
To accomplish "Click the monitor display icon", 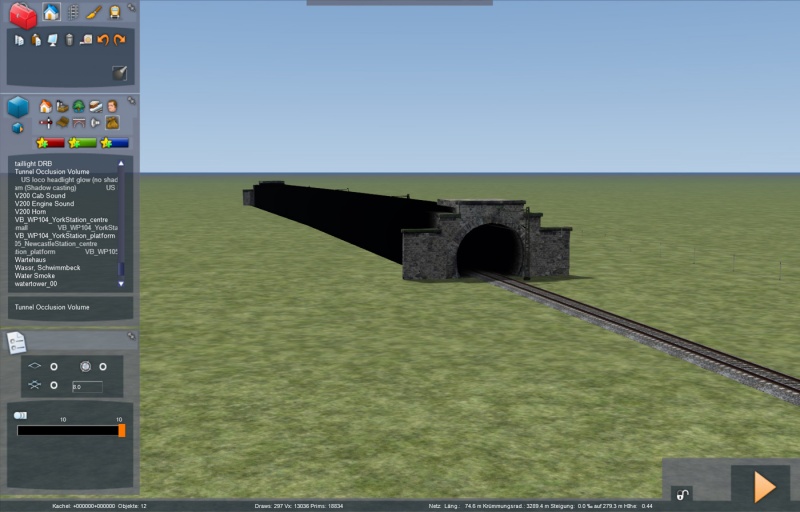I will (x=53, y=40).
